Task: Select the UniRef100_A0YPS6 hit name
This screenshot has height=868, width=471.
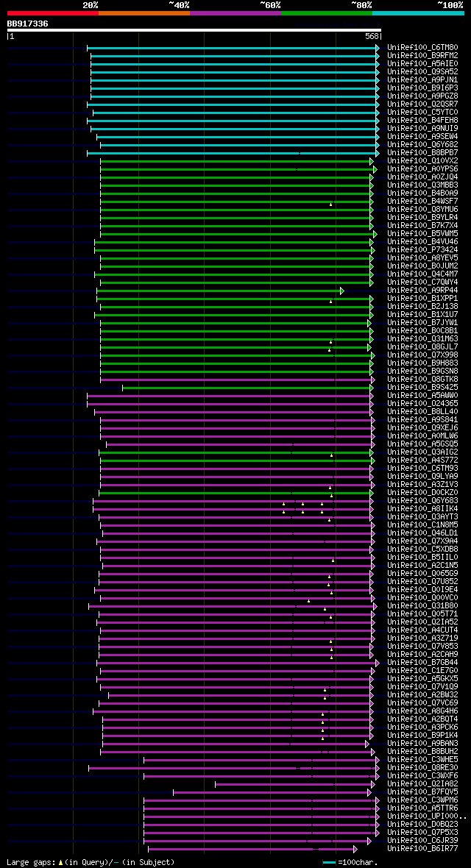Action: pos(422,169)
